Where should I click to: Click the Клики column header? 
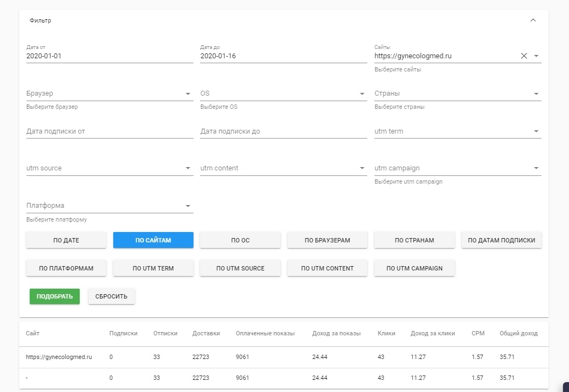point(386,333)
